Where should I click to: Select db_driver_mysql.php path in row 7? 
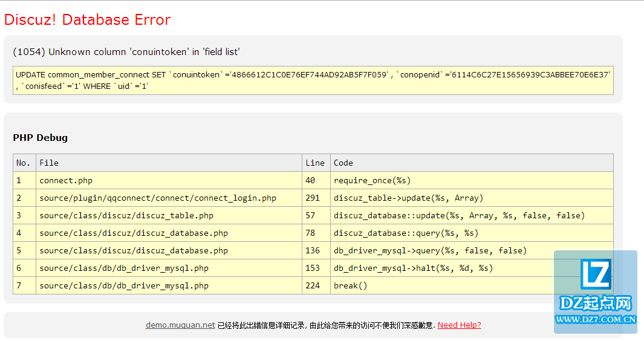(169, 285)
